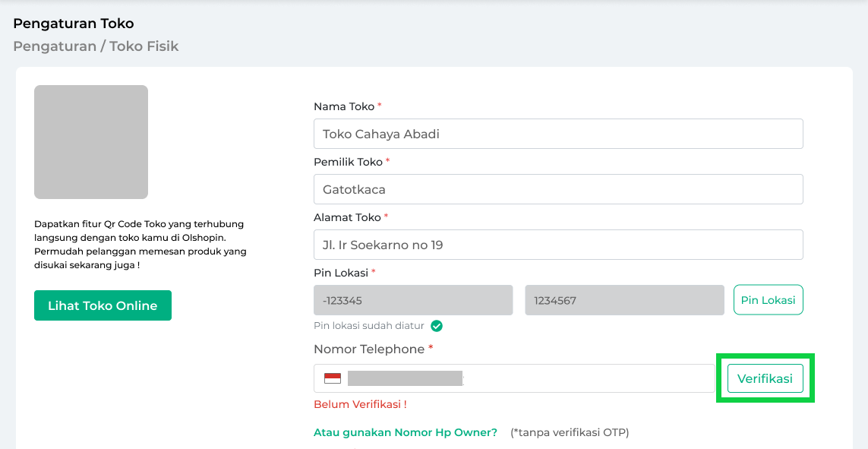Select the Pemilik Toko field containing Gatotkaca

558,189
